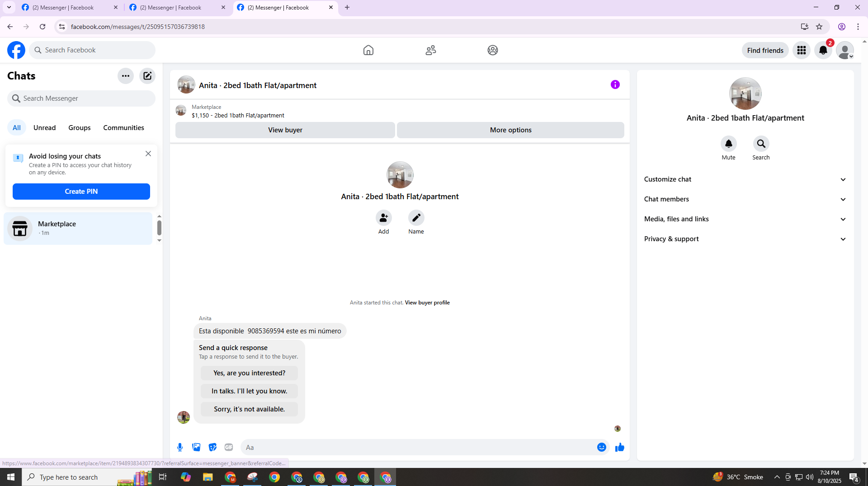Open the account profile avatar menu
The image size is (868, 486).
[x=844, y=50]
